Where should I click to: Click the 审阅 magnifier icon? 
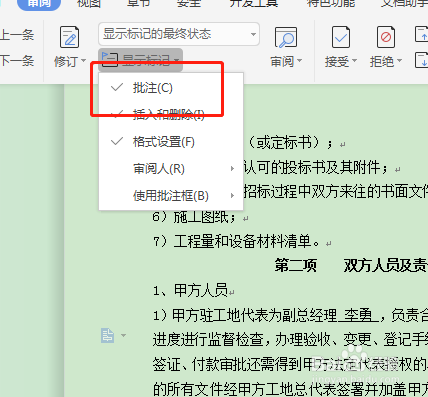286,38
